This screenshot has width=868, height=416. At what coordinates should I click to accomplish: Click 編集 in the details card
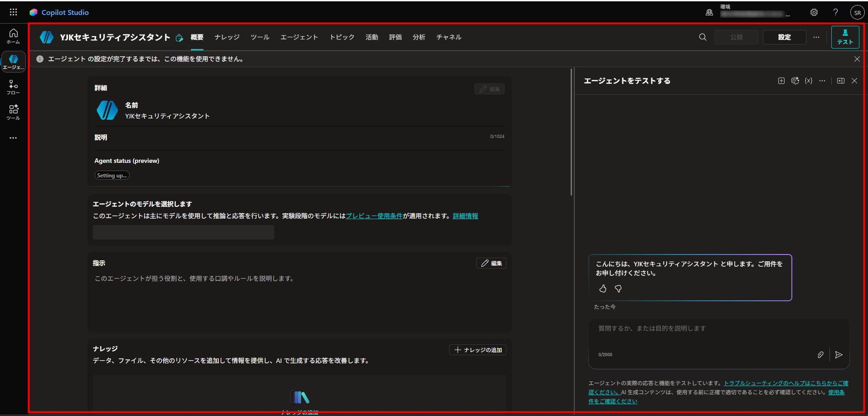click(490, 89)
